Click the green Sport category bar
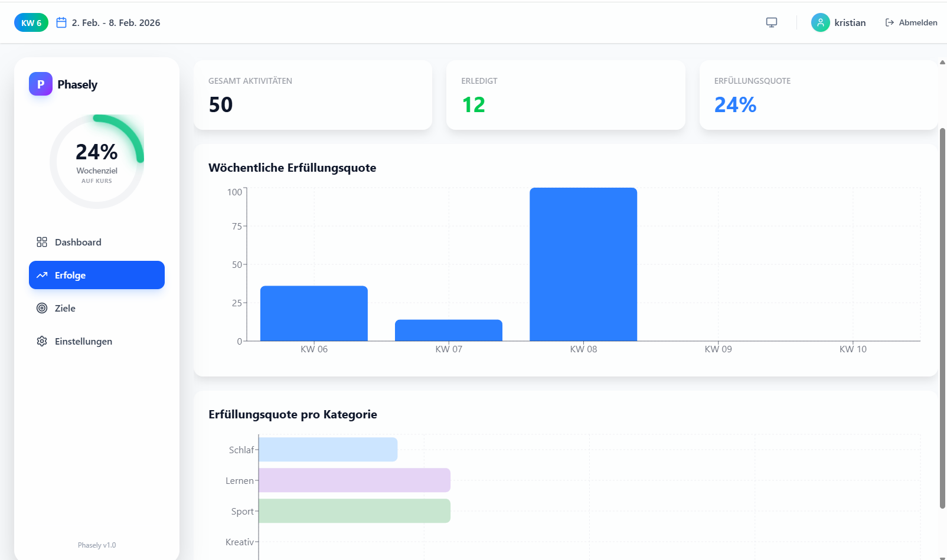 pos(354,511)
